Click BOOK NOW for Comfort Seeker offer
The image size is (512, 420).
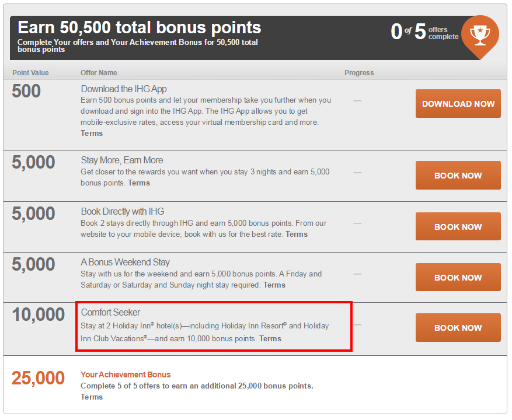(458, 327)
